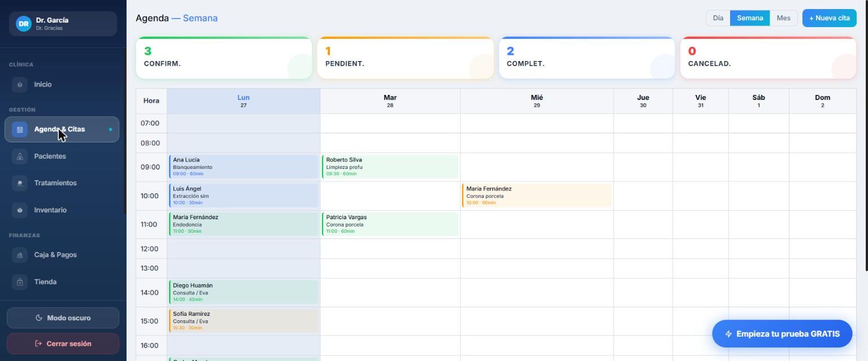Image resolution: width=868 pixels, height=361 pixels.
Task: Click the moon icon for Modo oscuro
Action: pos(39,318)
